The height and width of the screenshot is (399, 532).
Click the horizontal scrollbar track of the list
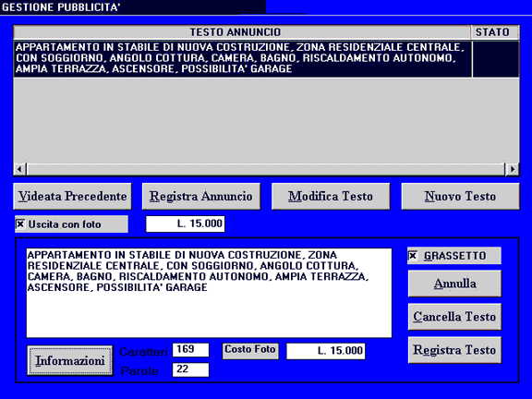point(266,169)
